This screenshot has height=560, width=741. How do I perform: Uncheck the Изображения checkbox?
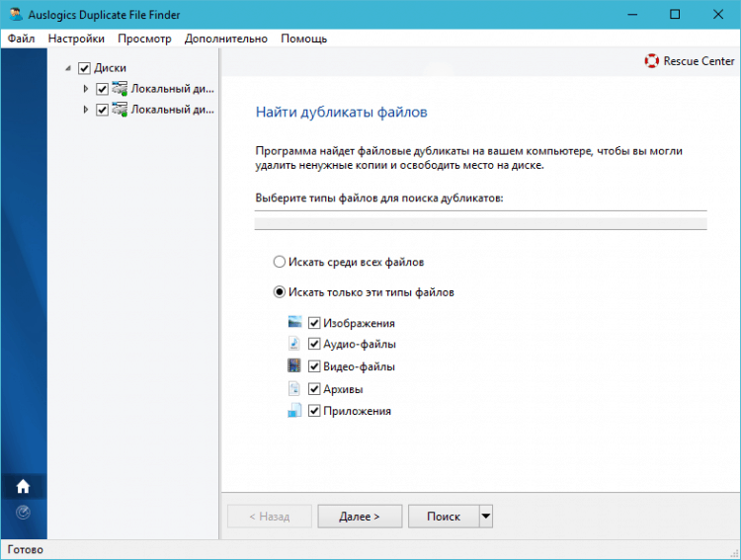click(314, 323)
